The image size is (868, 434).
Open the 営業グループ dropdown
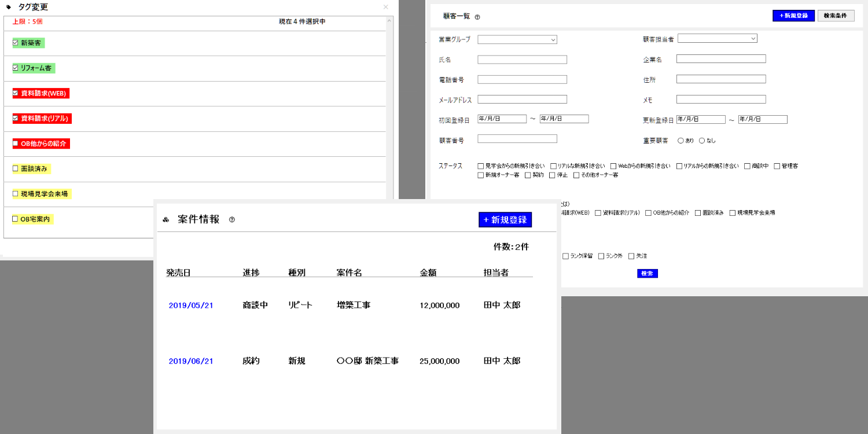517,39
